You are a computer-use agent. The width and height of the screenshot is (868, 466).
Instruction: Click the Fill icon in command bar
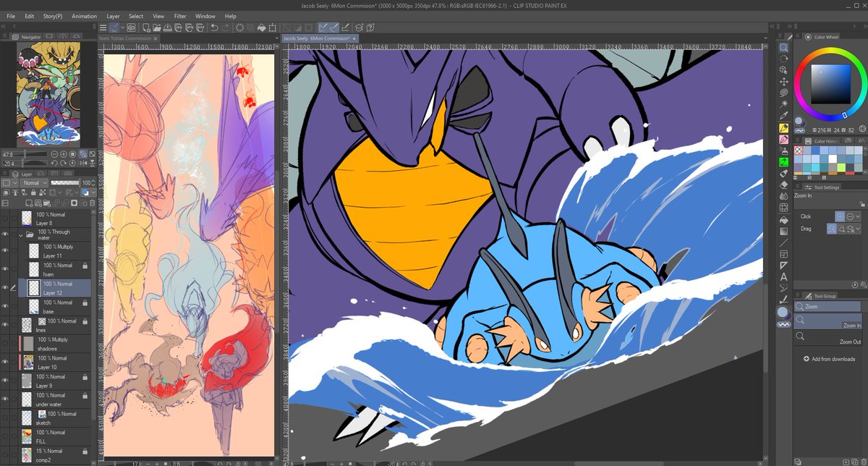263,27
